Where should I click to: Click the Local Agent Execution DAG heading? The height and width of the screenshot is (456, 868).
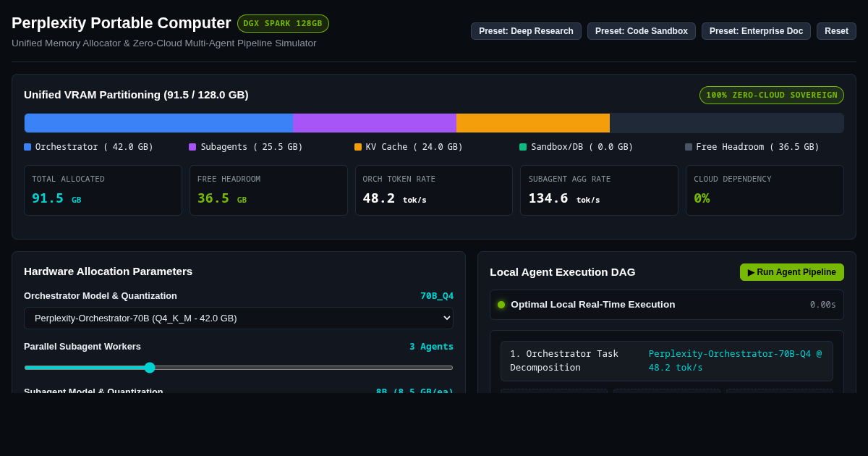click(x=563, y=272)
